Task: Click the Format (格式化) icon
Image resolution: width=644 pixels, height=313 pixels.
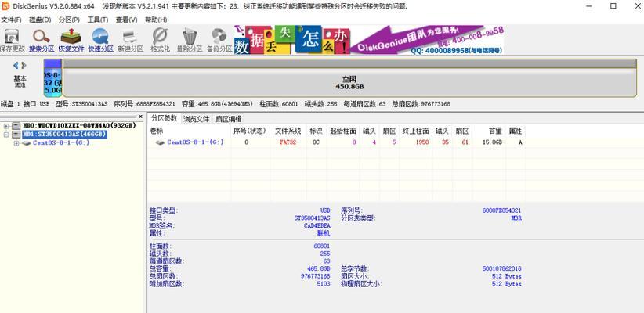Action: click(160, 40)
